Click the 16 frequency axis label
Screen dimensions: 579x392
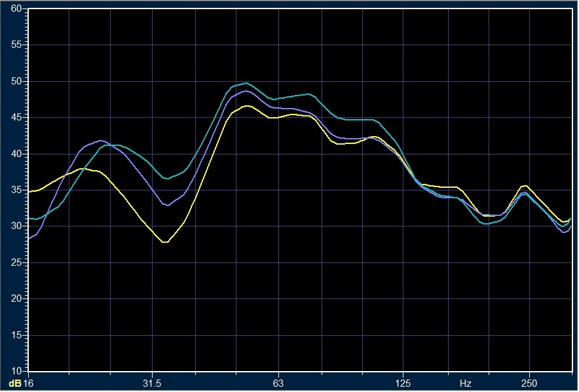[28, 383]
